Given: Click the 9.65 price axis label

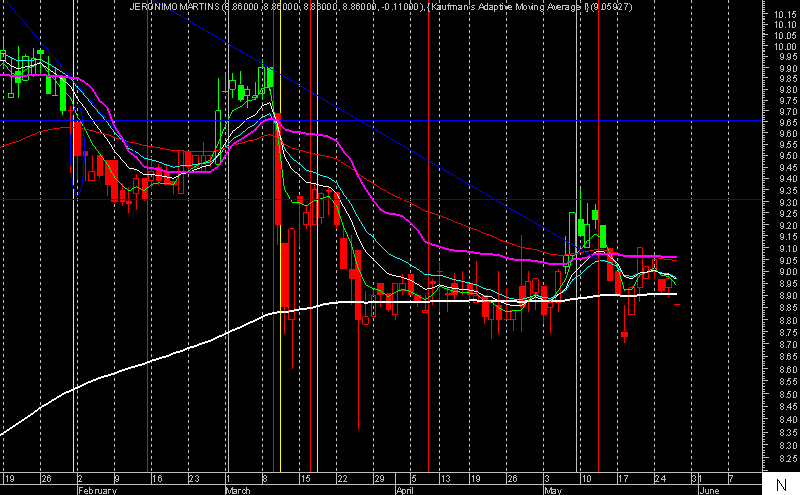Looking at the screenshot, I should point(787,123).
